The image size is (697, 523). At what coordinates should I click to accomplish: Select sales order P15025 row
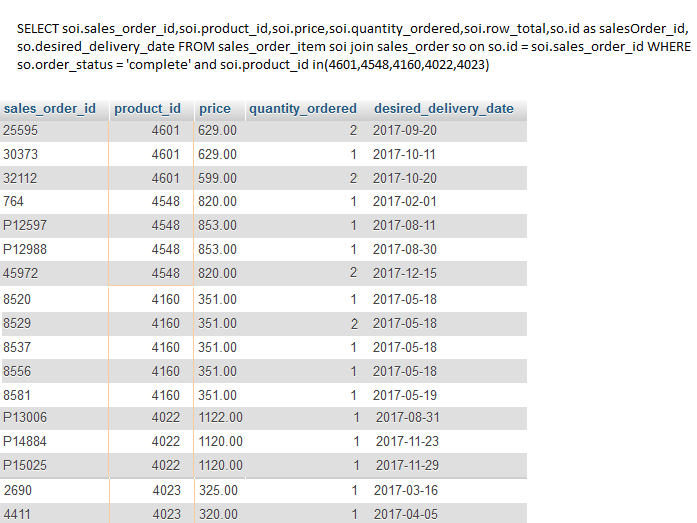click(264, 466)
